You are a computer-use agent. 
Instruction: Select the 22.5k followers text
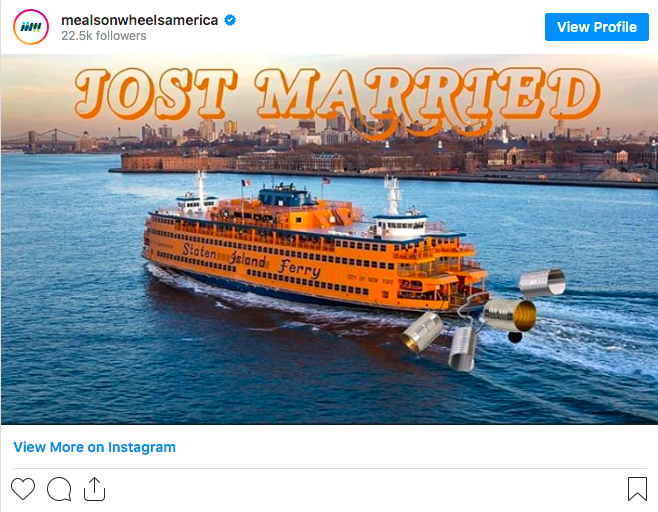click(104, 36)
